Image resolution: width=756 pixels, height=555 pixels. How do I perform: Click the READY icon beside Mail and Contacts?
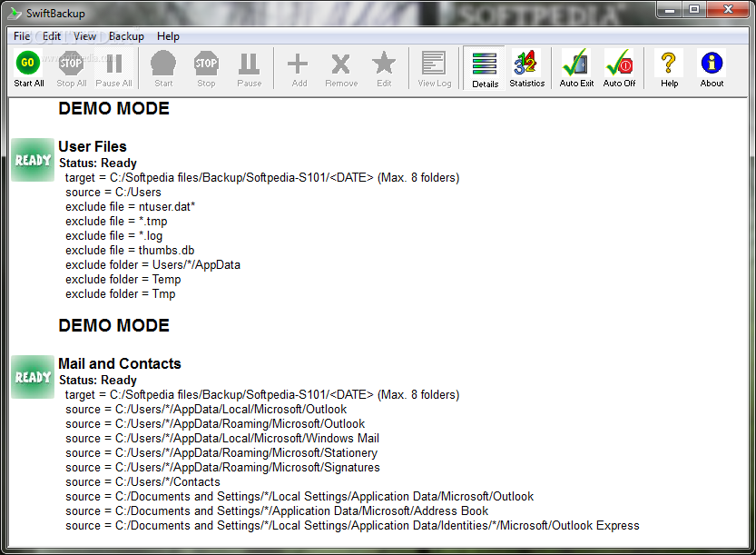click(33, 377)
